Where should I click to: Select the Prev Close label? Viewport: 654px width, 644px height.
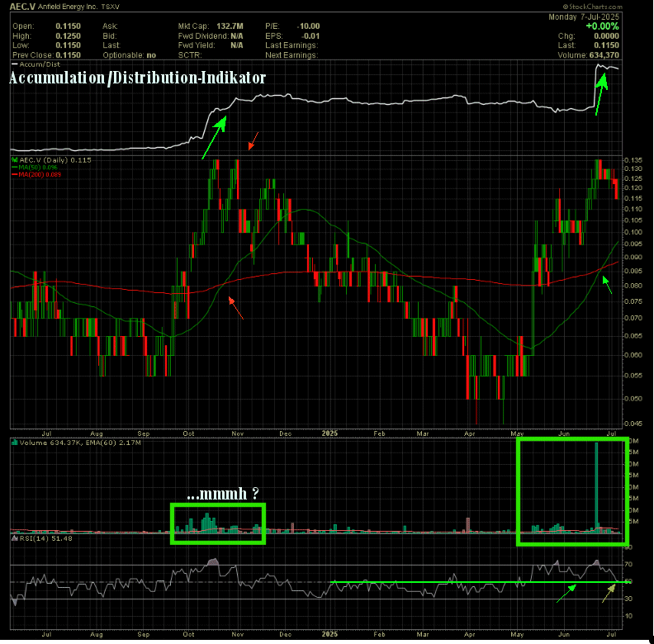click(x=33, y=55)
